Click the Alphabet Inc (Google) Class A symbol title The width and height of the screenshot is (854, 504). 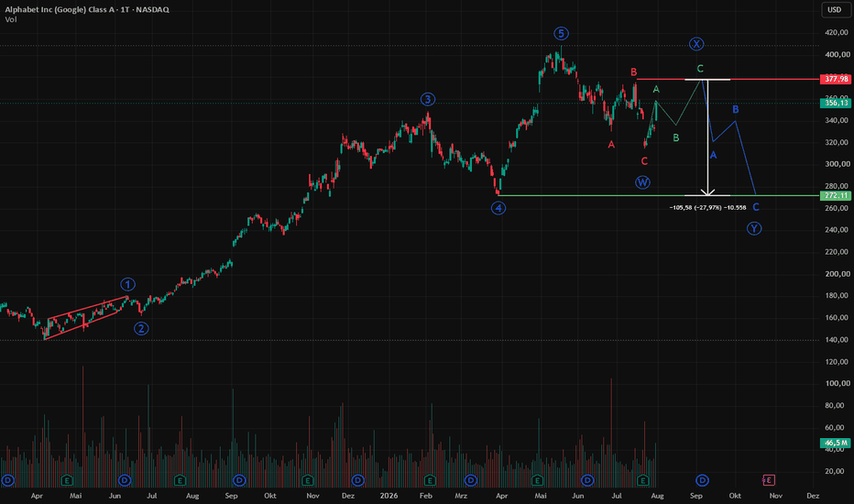point(60,9)
